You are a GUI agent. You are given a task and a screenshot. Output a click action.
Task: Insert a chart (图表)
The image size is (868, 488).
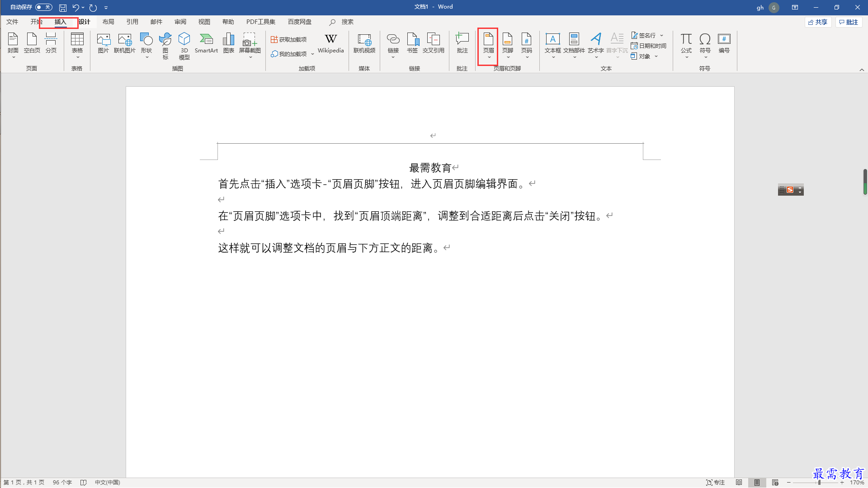tap(229, 43)
